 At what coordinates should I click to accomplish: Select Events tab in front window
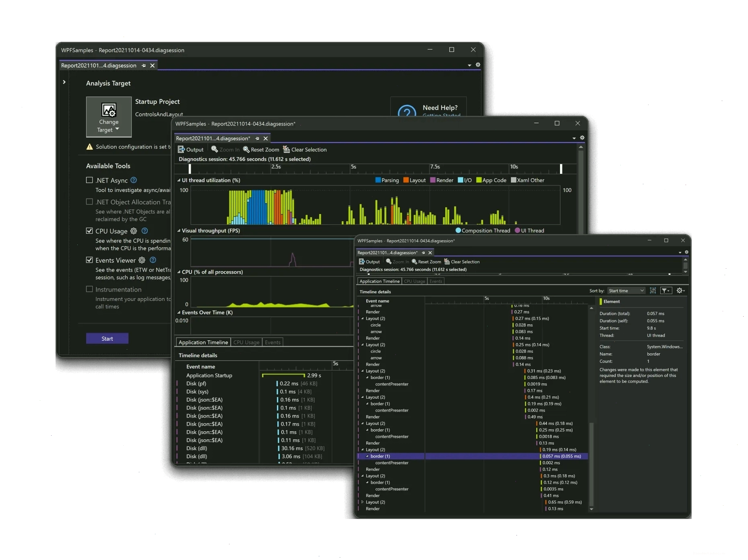pyautogui.click(x=436, y=281)
